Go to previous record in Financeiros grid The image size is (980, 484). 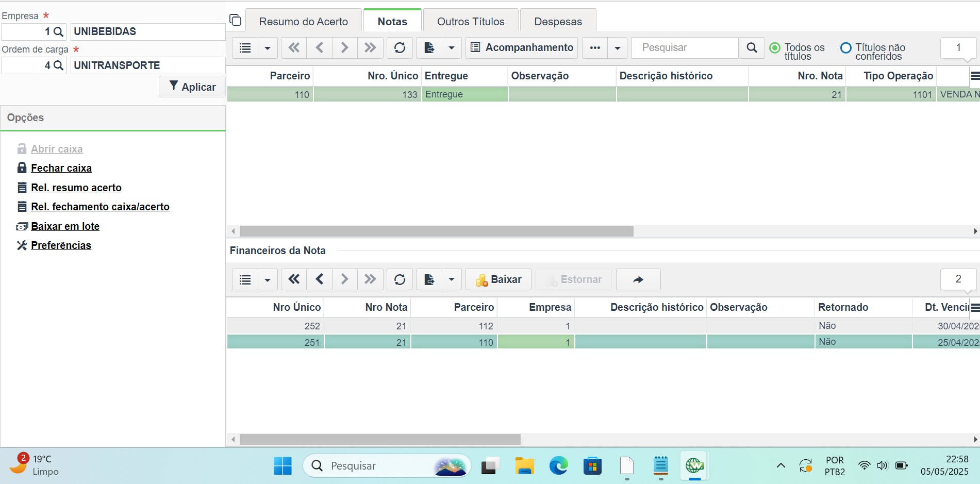tap(320, 279)
